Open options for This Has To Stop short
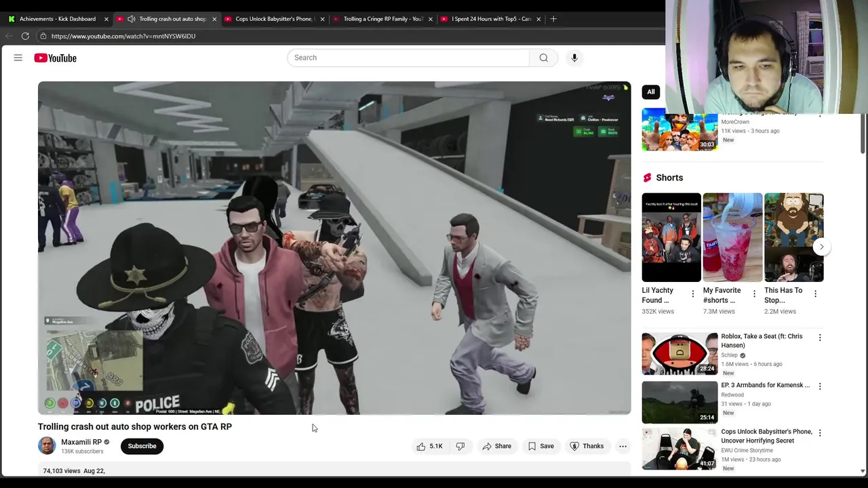The height and width of the screenshot is (488, 868). click(x=815, y=293)
